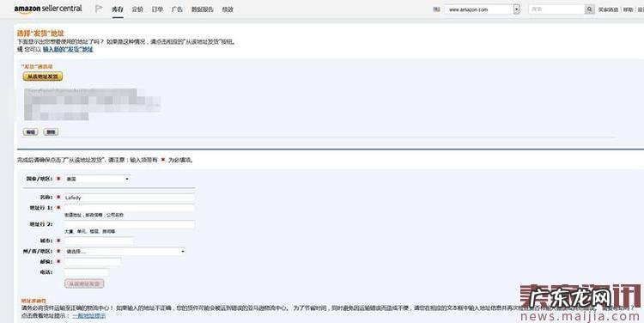644x323 pixels.
Task: Click the 邮编 (postal code) input field
Action: tap(93, 262)
